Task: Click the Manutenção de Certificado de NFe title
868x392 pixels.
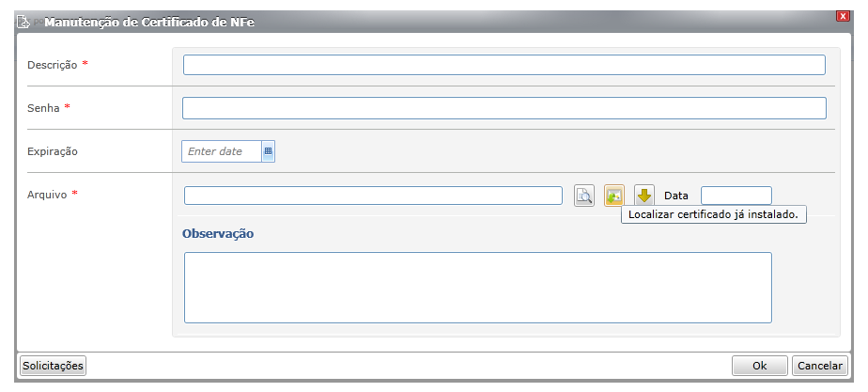Action: pos(149,23)
